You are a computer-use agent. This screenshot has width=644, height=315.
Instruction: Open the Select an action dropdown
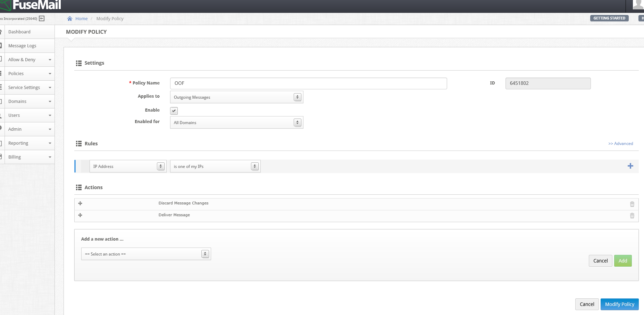(x=146, y=254)
